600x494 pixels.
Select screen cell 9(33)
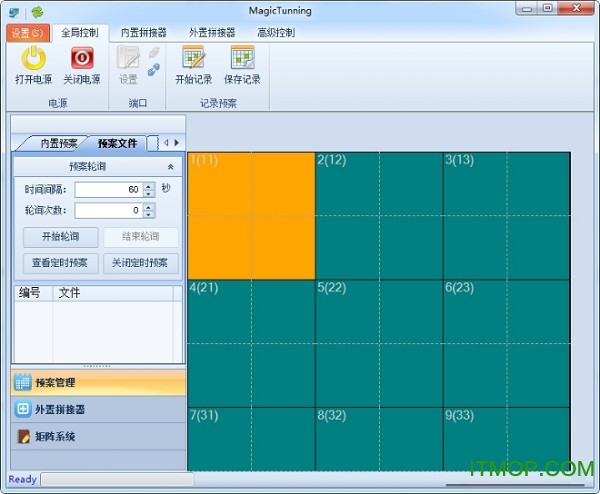(x=507, y=439)
